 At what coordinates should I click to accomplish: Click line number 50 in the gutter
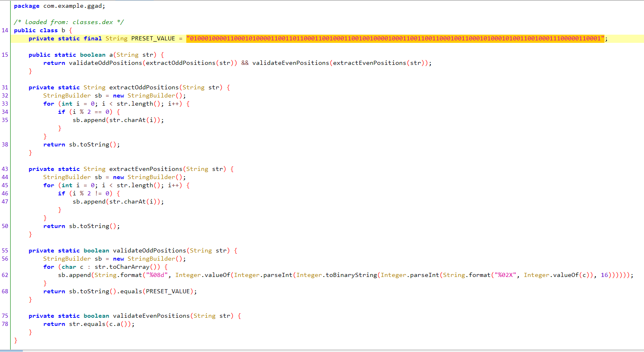point(5,226)
